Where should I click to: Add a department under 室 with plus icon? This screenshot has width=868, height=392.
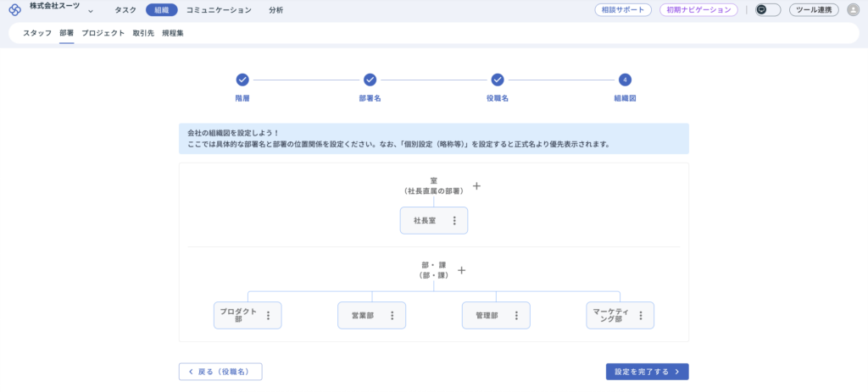pyautogui.click(x=476, y=185)
